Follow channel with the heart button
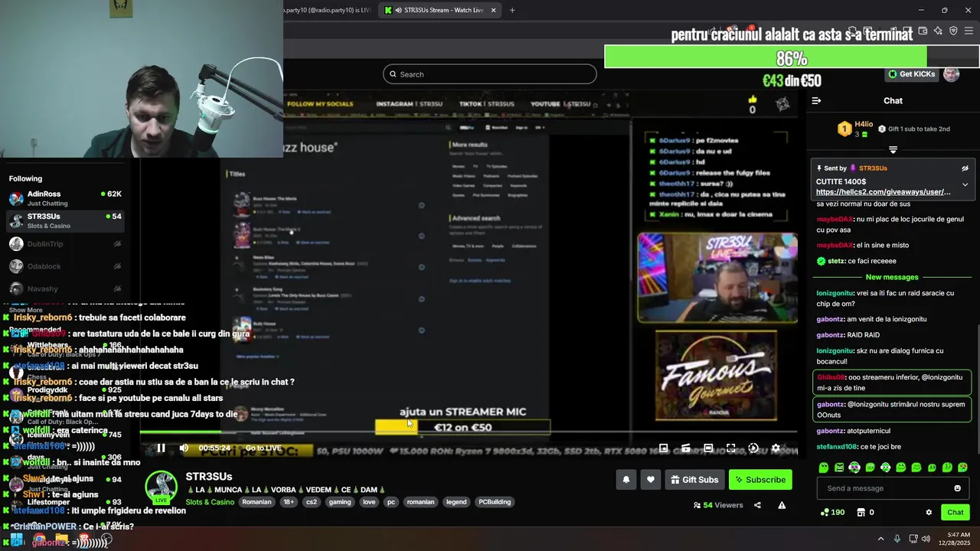The width and height of the screenshot is (980, 551). click(x=650, y=480)
